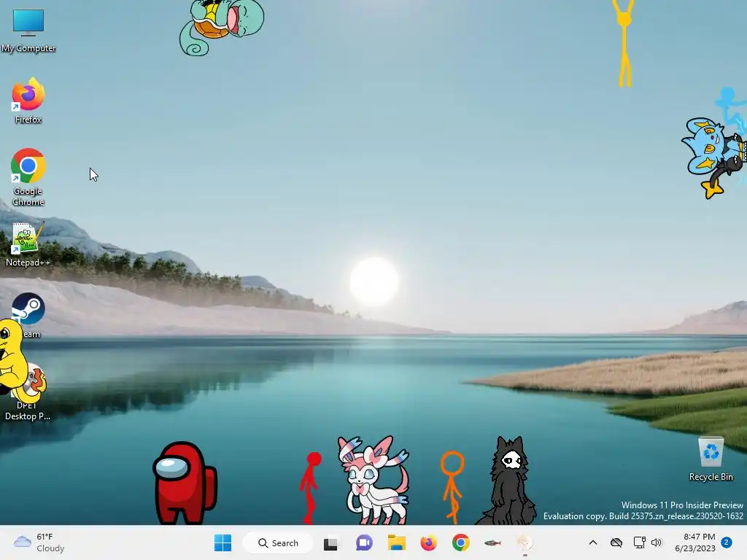
Task: Open Task View from the taskbar
Action: click(x=330, y=542)
